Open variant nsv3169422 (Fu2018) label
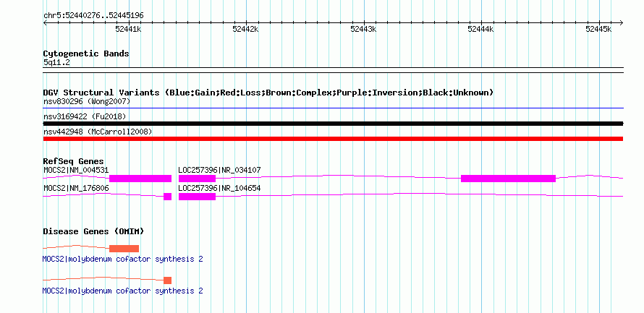Screen dimensions: 644x313 (85, 117)
